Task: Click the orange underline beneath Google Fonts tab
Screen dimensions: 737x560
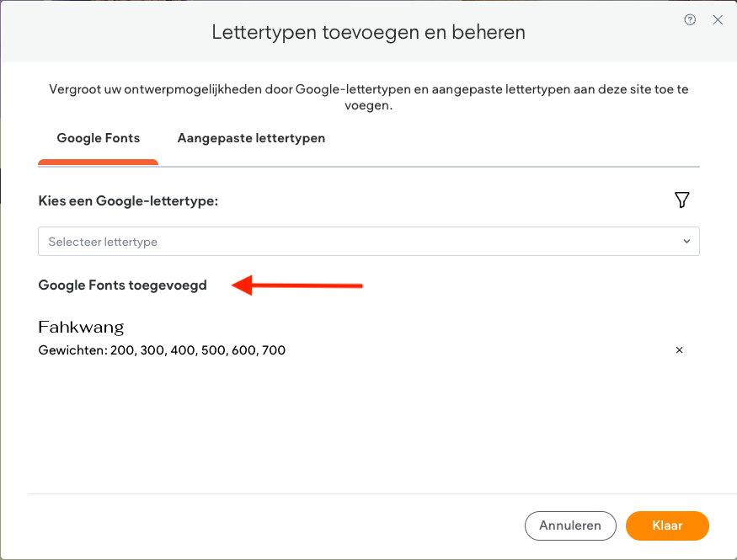Action: [x=99, y=162]
